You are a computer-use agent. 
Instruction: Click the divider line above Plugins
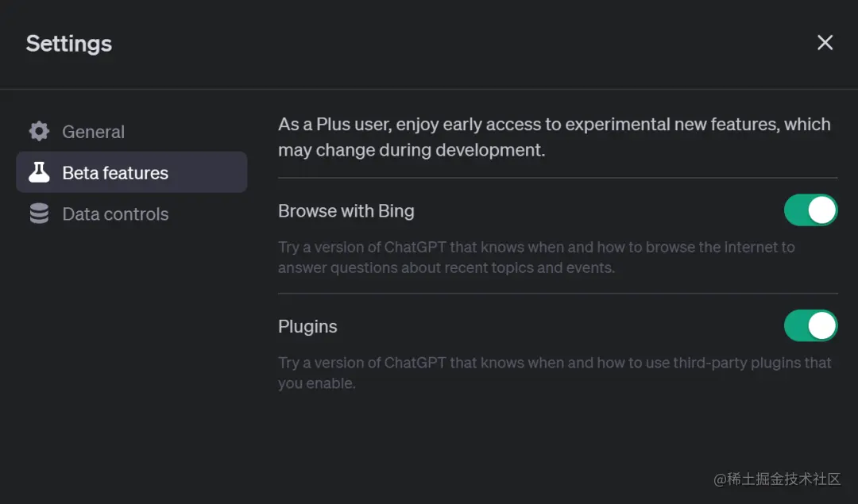(558, 294)
